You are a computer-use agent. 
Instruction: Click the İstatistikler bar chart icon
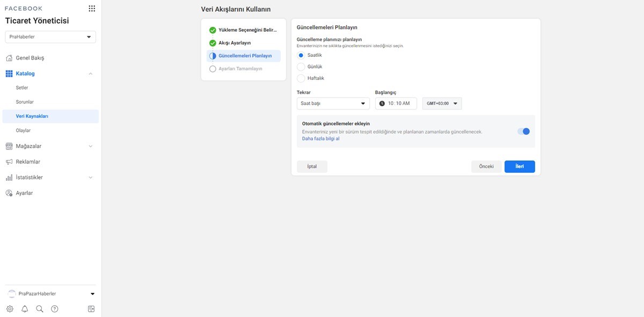(9, 178)
